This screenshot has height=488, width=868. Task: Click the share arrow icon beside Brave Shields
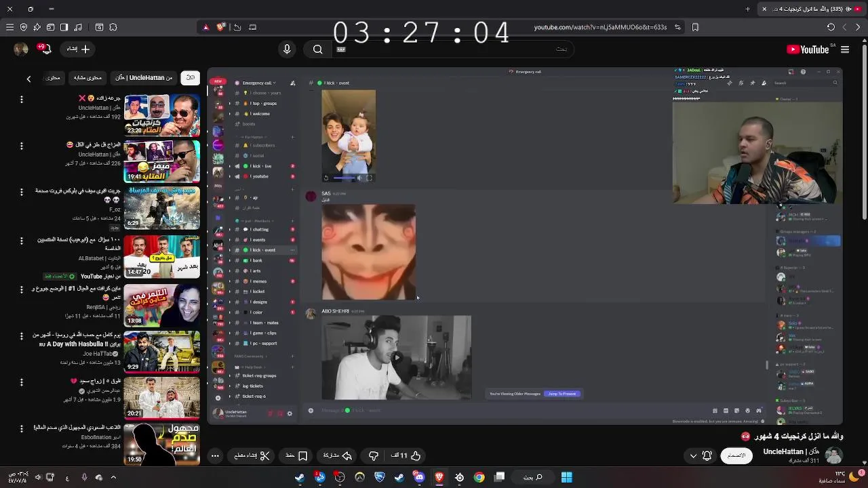point(237,27)
